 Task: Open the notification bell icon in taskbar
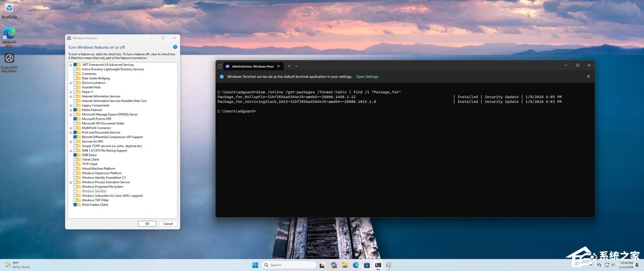click(x=637, y=265)
